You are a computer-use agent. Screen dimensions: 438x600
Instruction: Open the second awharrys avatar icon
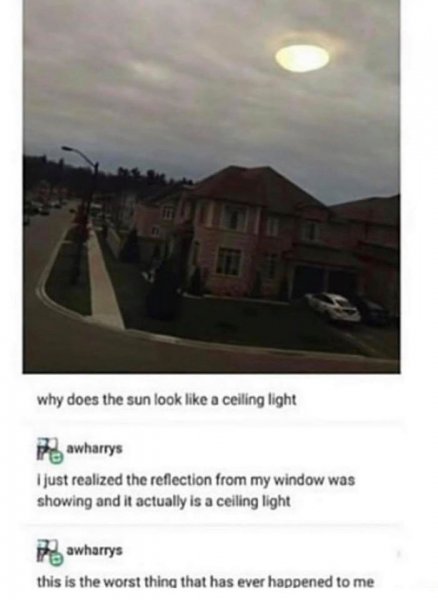tap(48, 551)
